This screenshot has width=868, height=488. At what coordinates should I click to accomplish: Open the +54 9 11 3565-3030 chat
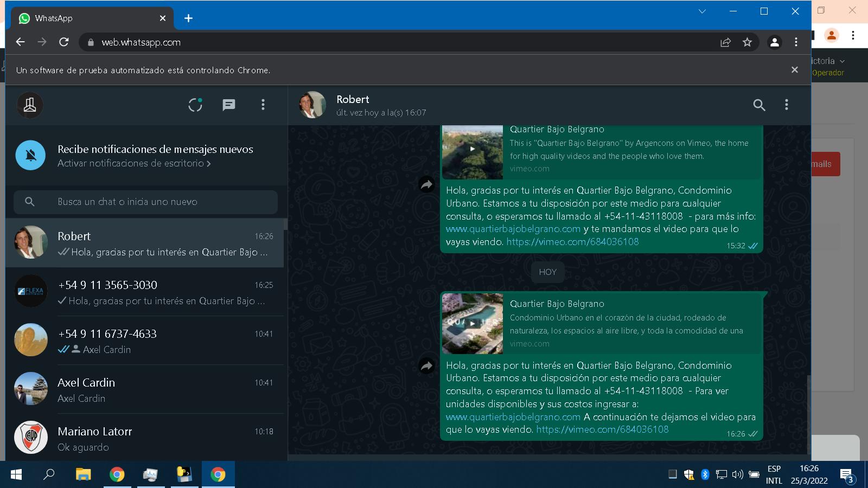click(144, 292)
